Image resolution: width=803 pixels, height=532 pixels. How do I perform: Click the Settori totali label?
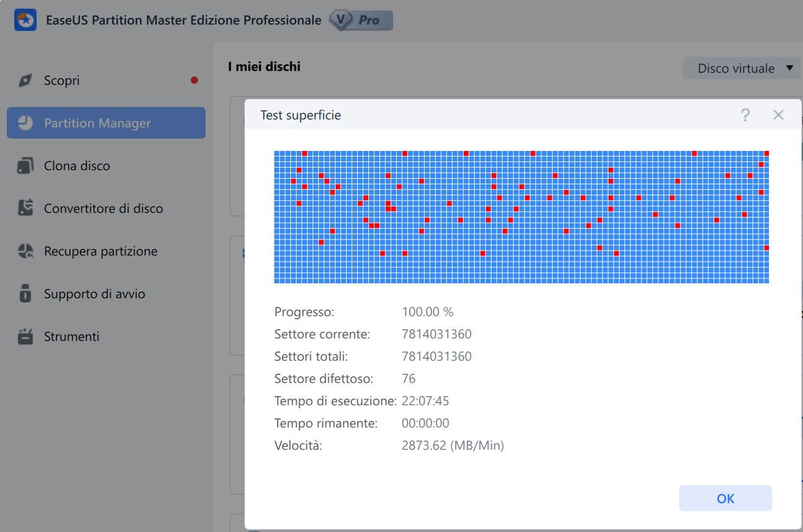[311, 356]
